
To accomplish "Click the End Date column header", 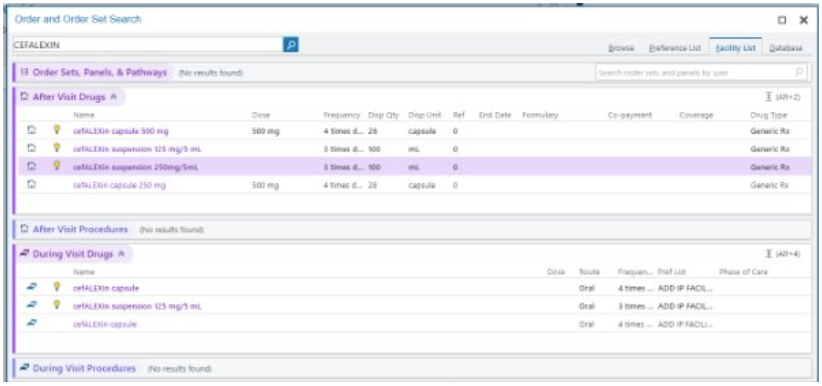I will (495, 115).
